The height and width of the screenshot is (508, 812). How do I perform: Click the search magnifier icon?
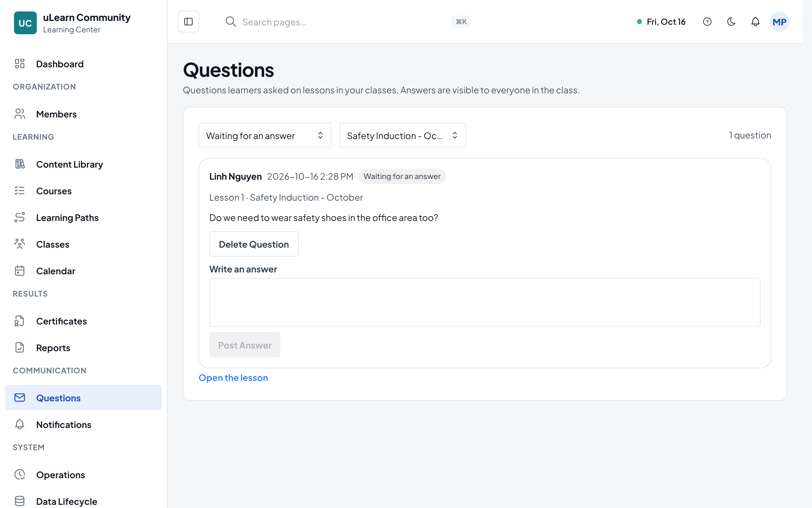tap(231, 22)
